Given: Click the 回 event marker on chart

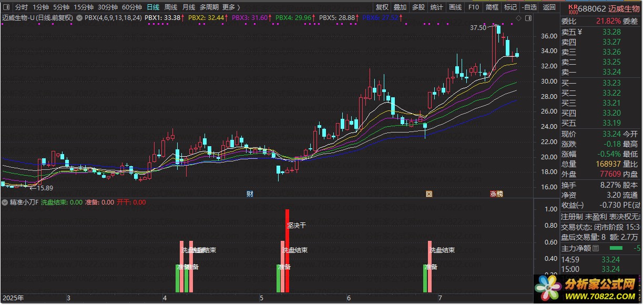Looking at the screenshot, I should pos(429,194).
